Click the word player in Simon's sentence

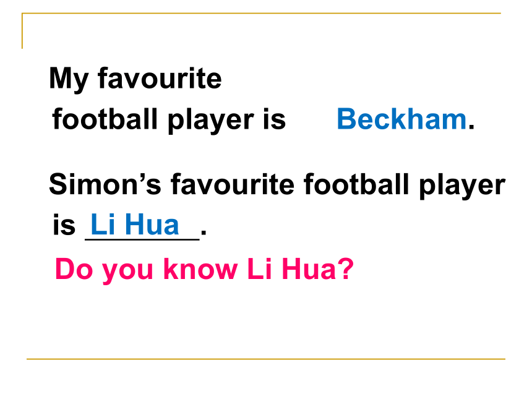(462, 186)
